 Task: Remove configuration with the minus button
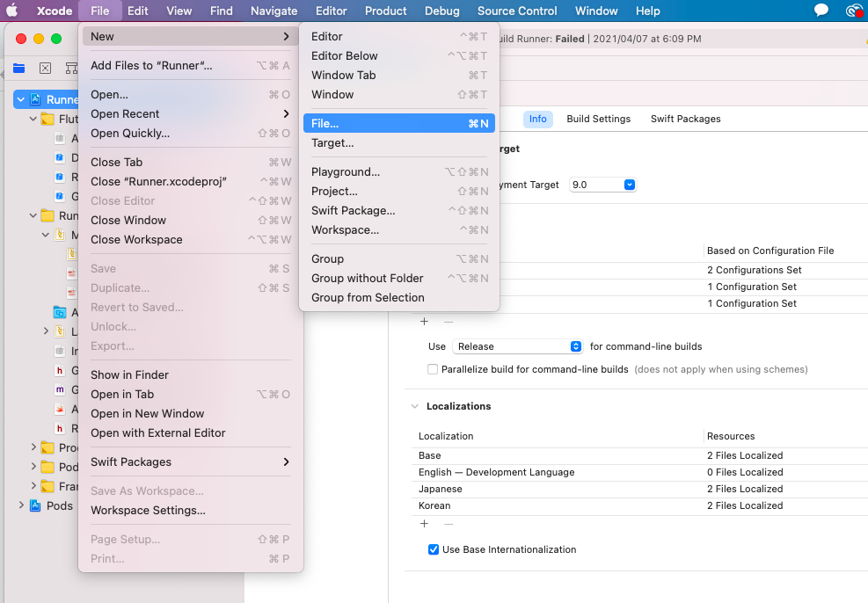[449, 322]
